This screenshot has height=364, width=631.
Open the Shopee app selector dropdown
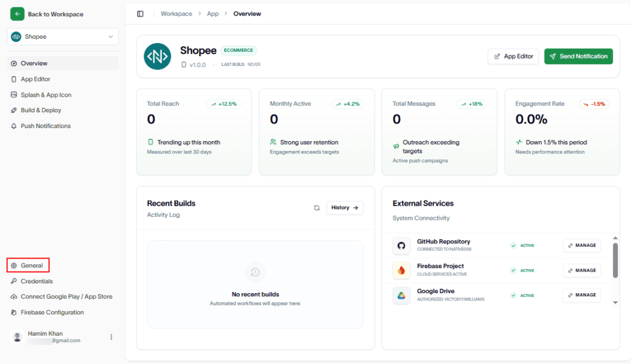[63, 36]
